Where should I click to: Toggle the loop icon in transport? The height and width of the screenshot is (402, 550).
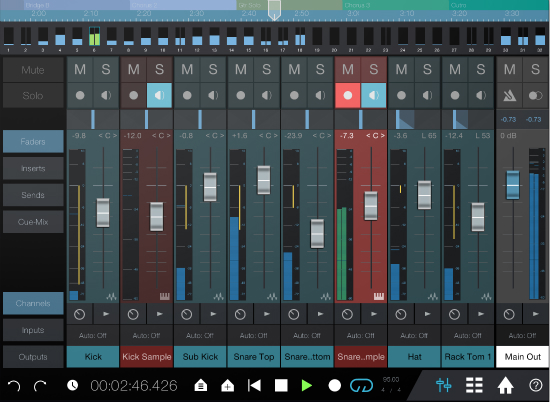361,385
